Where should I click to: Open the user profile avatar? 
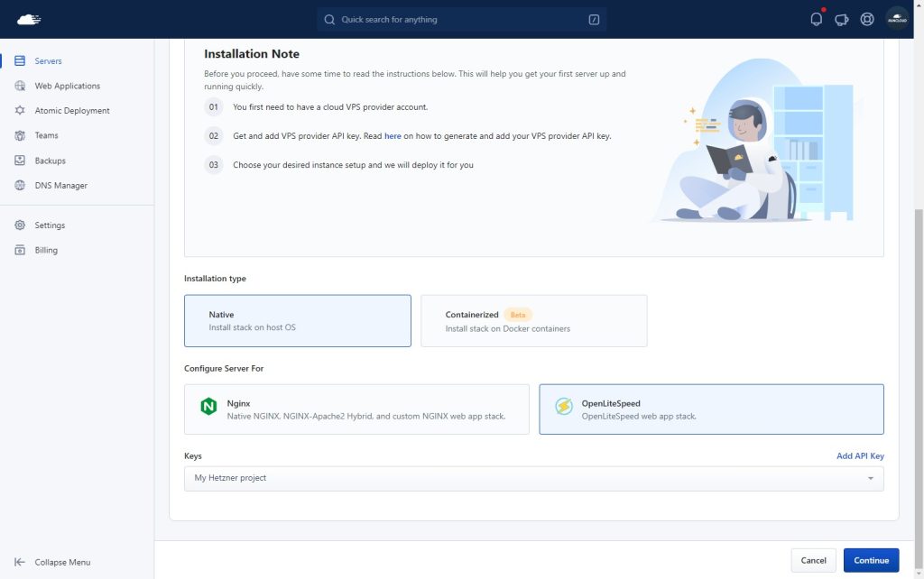(x=897, y=19)
